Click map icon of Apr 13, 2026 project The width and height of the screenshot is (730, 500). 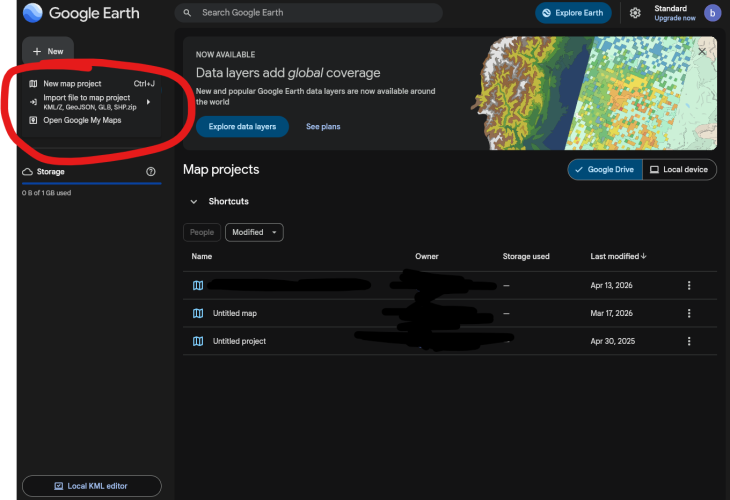point(198,285)
